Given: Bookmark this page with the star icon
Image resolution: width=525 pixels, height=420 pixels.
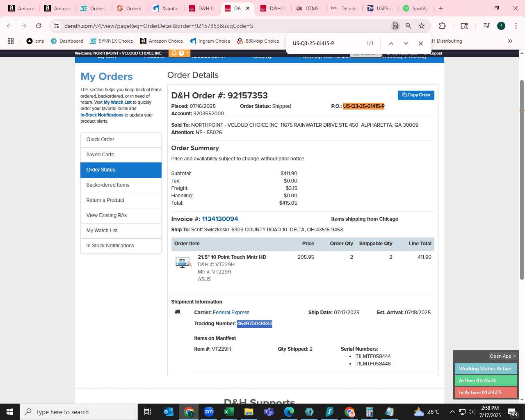Looking at the screenshot, I should coord(422,26).
